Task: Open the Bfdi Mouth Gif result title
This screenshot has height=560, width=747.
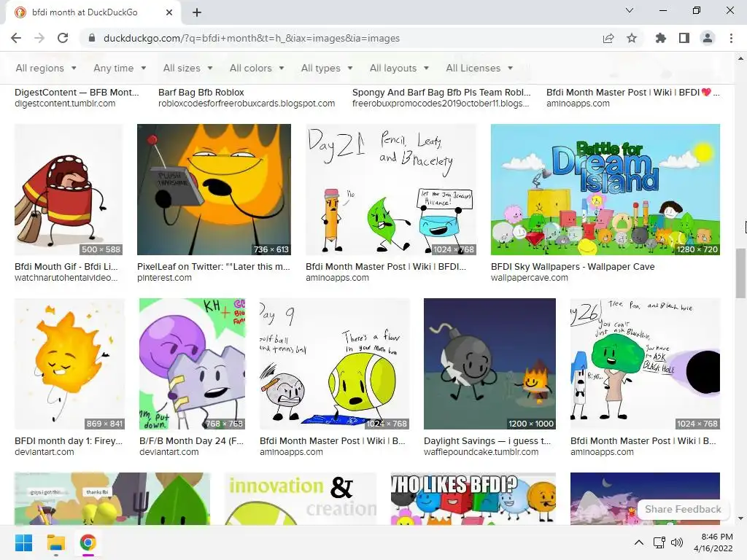Action: coord(66,267)
